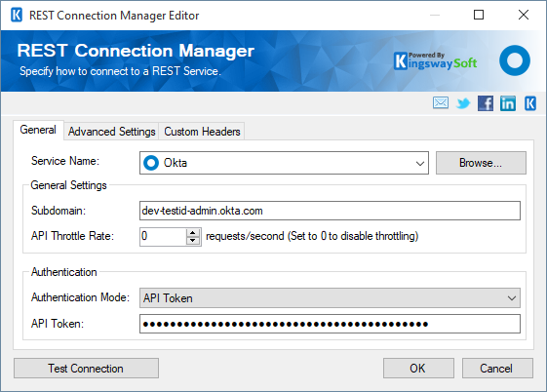Click the KingswaySoft logo in banner

(436, 61)
